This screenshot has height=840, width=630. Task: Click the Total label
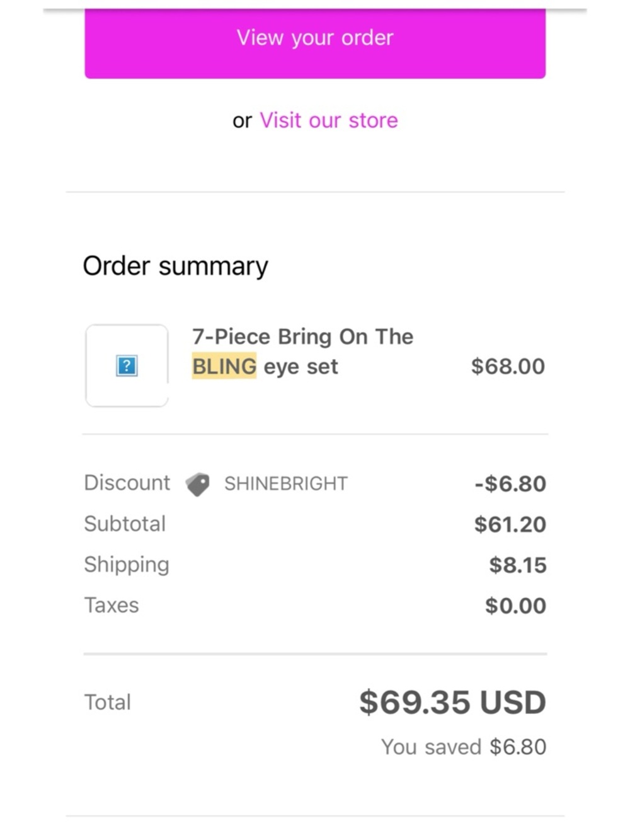[x=108, y=702]
